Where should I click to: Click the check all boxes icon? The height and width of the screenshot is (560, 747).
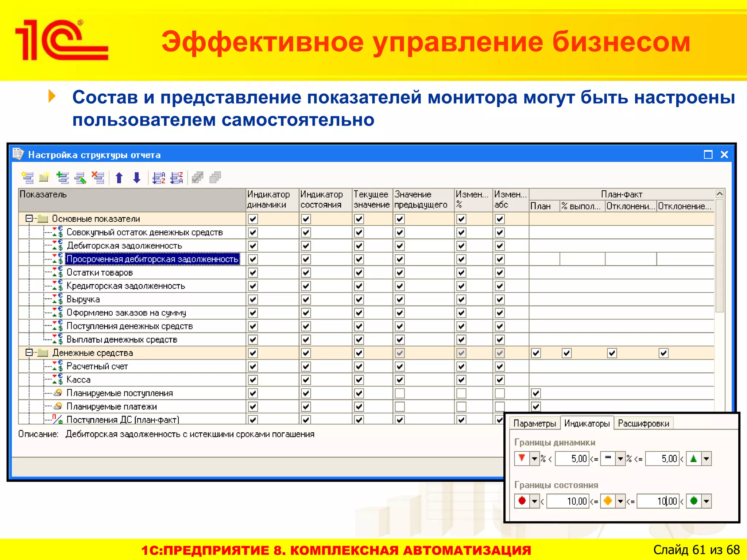(x=197, y=178)
